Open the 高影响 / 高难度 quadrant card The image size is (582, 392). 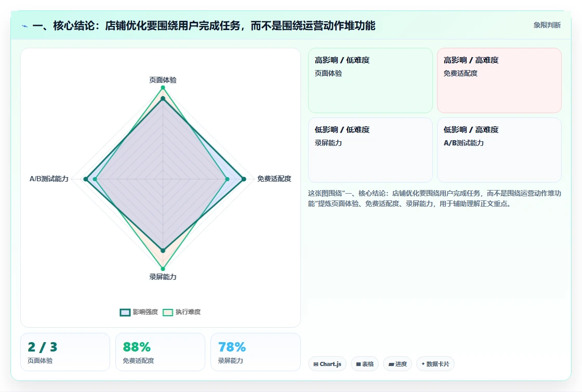(x=499, y=80)
